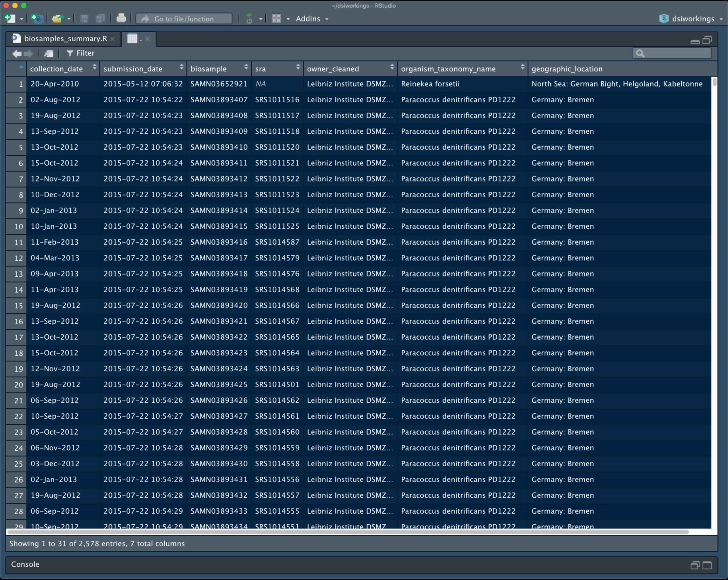Click the Go to file/function field
Image resolution: width=728 pixels, height=580 pixels.
(184, 19)
